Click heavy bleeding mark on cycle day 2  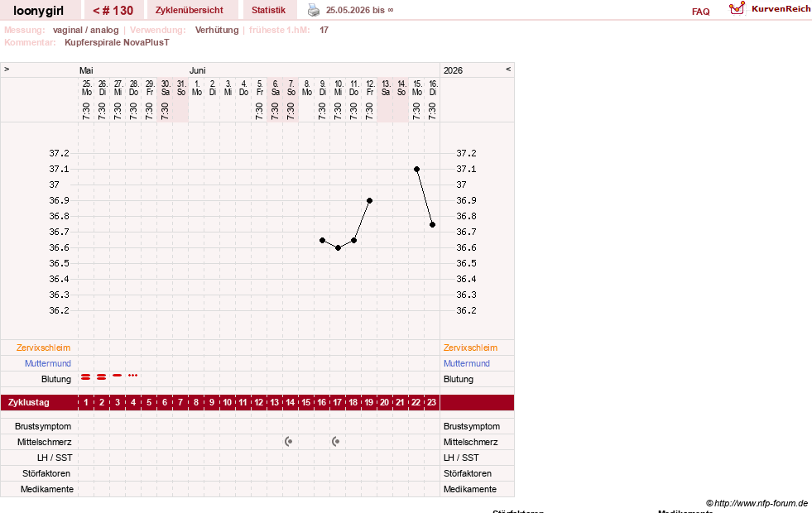pos(102,376)
